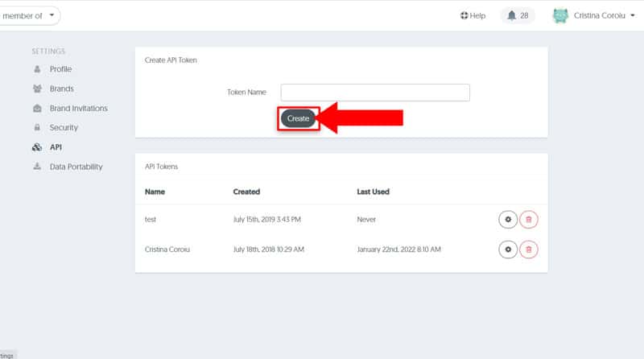The image size is (644, 359).
Task: Click the Brand Invitations envelope icon
Action: [37, 109]
